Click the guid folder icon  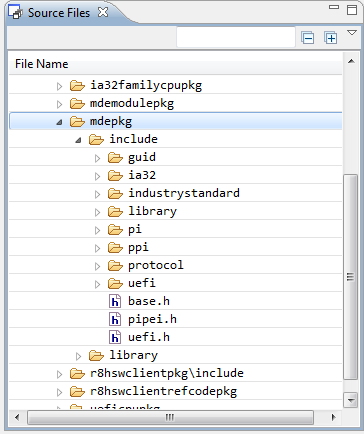point(115,158)
